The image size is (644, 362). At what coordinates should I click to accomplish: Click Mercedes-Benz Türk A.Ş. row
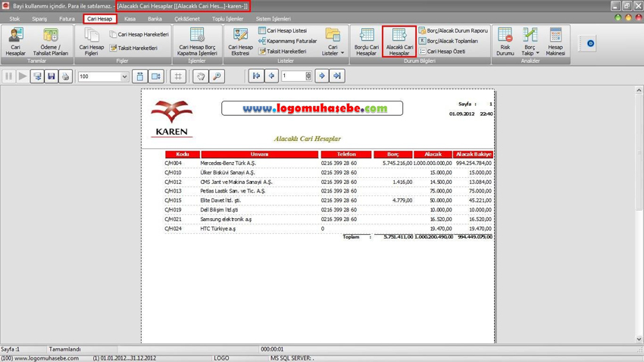tap(328, 164)
